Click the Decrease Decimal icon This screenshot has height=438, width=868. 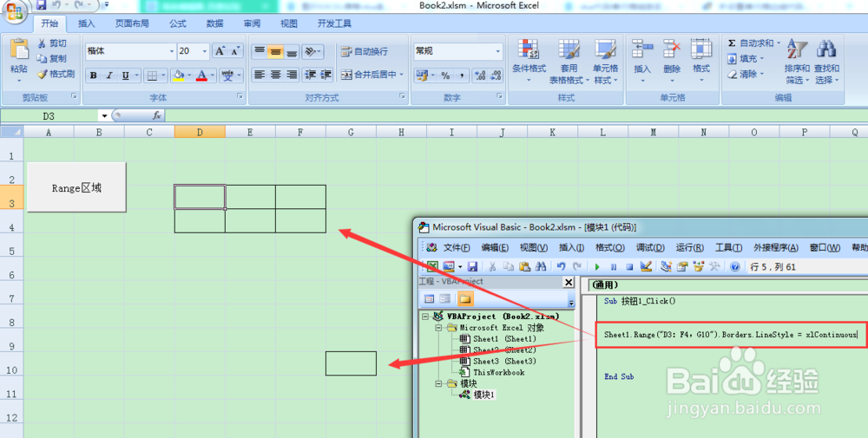496,75
